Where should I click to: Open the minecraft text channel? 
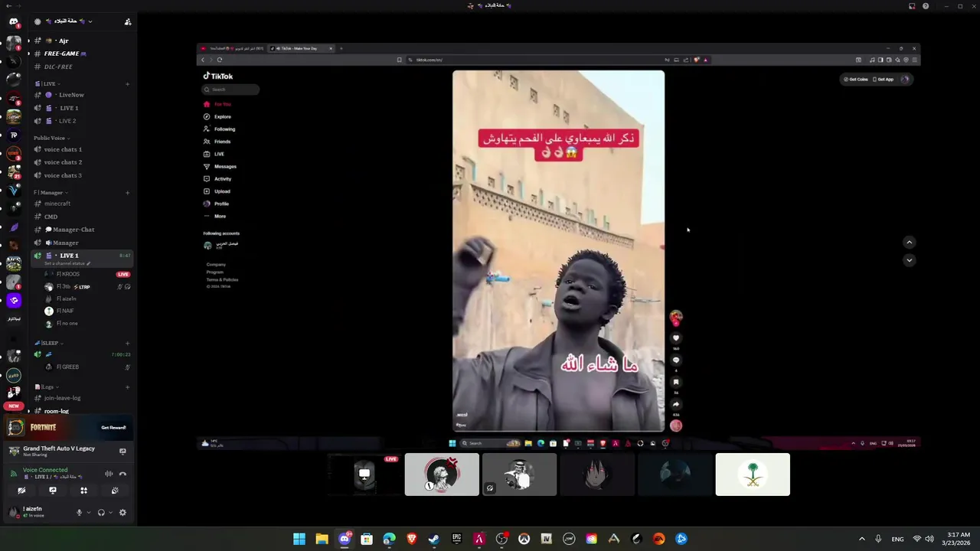coord(82,204)
